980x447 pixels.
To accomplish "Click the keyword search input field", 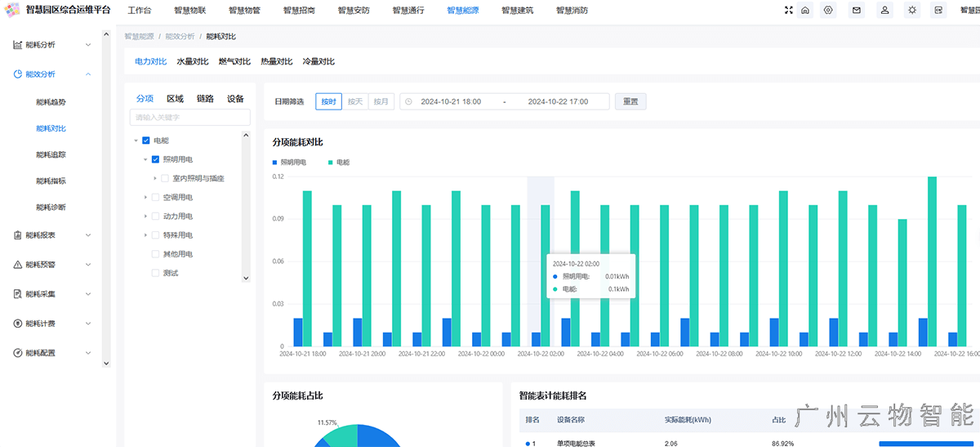I will tap(190, 118).
